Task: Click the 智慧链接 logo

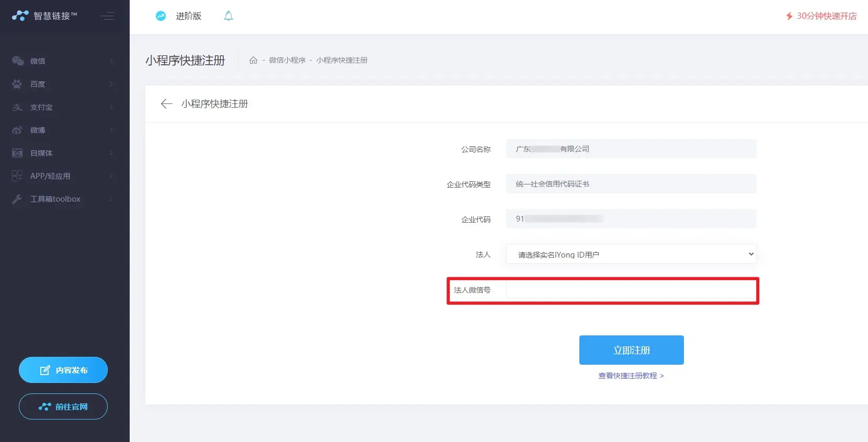Action: [x=44, y=16]
